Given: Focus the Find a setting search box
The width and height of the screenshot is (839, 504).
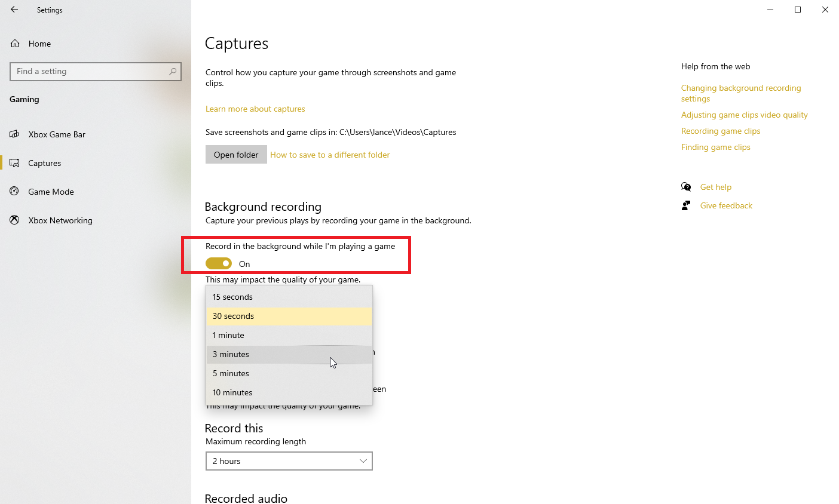Looking at the screenshot, I should click(96, 71).
